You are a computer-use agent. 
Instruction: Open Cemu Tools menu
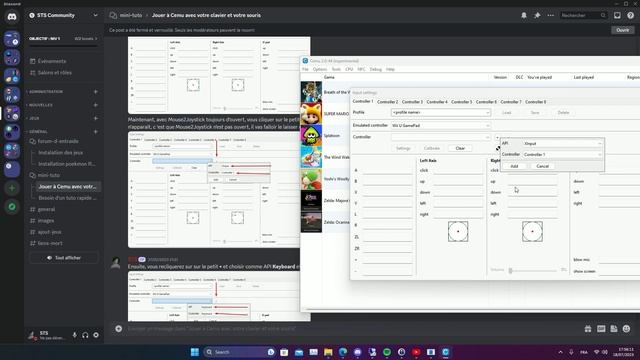[x=336, y=69]
